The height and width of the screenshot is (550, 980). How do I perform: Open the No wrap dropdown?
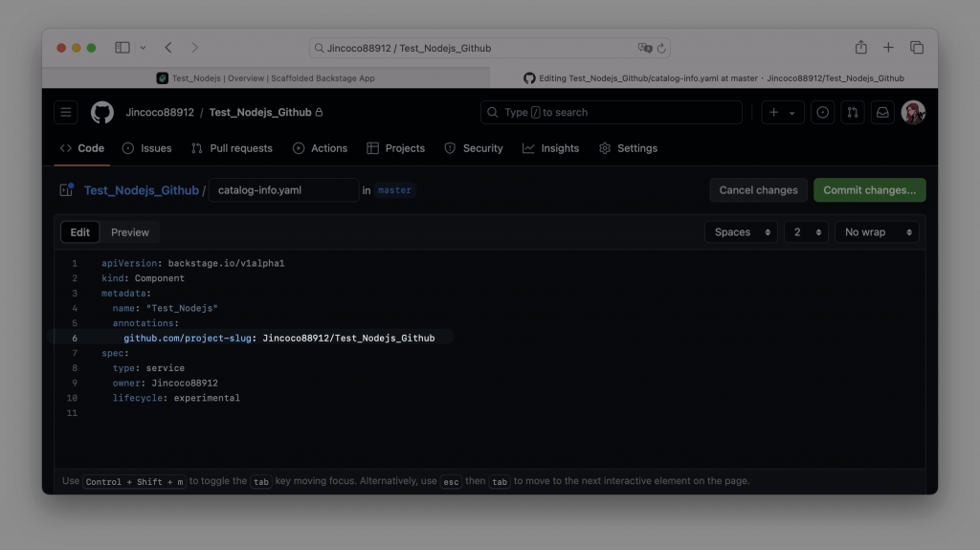[x=877, y=231]
